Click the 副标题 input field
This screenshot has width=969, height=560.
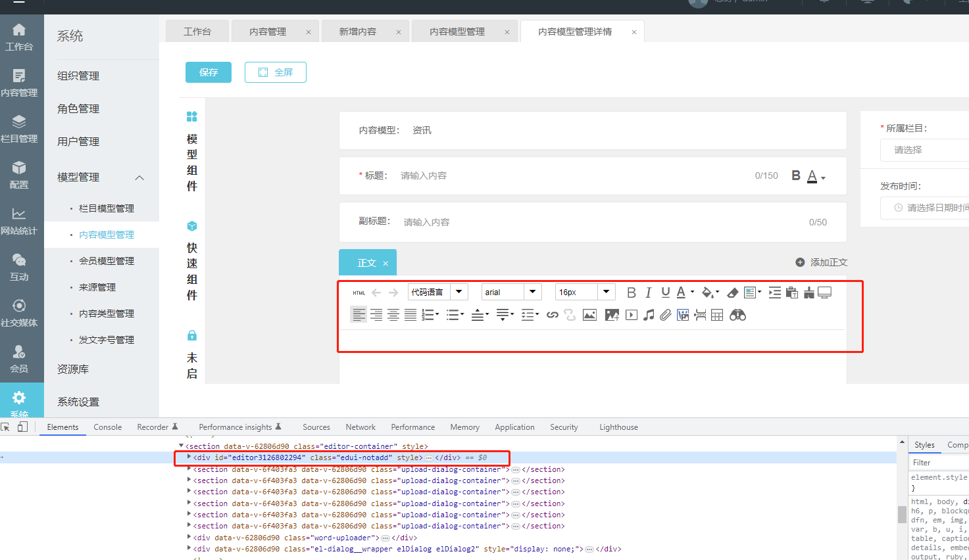tap(592, 222)
